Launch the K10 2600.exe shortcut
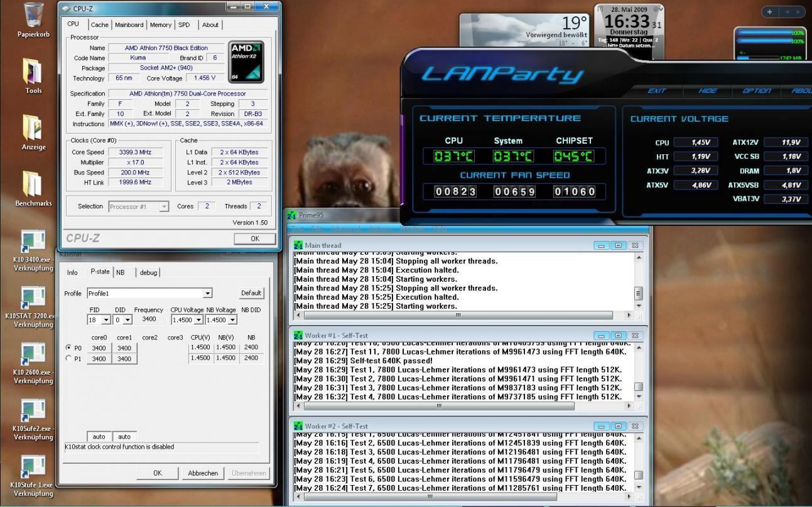The width and height of the screenshot is (812, 507). (x=33, y=354)
